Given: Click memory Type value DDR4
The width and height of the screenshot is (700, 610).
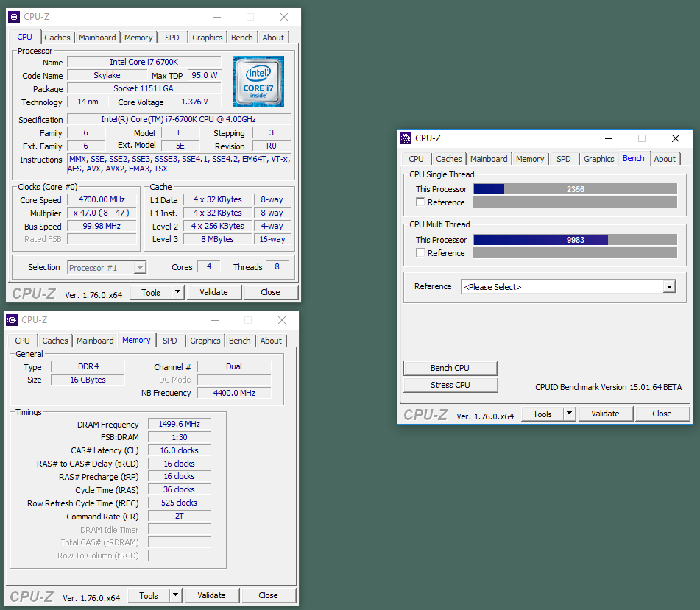Looking at the screenshot, I should [x=88, y=366].
